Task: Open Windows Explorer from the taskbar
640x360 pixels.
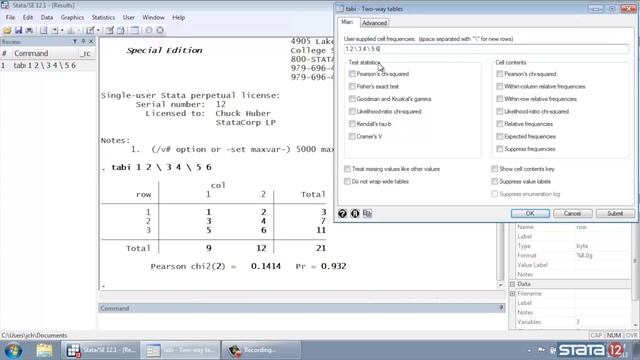Action: (x=44, y=351)
